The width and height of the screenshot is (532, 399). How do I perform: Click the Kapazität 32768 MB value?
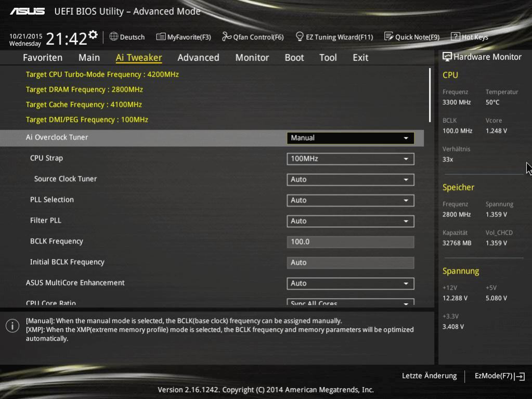[x=457, y=243]
